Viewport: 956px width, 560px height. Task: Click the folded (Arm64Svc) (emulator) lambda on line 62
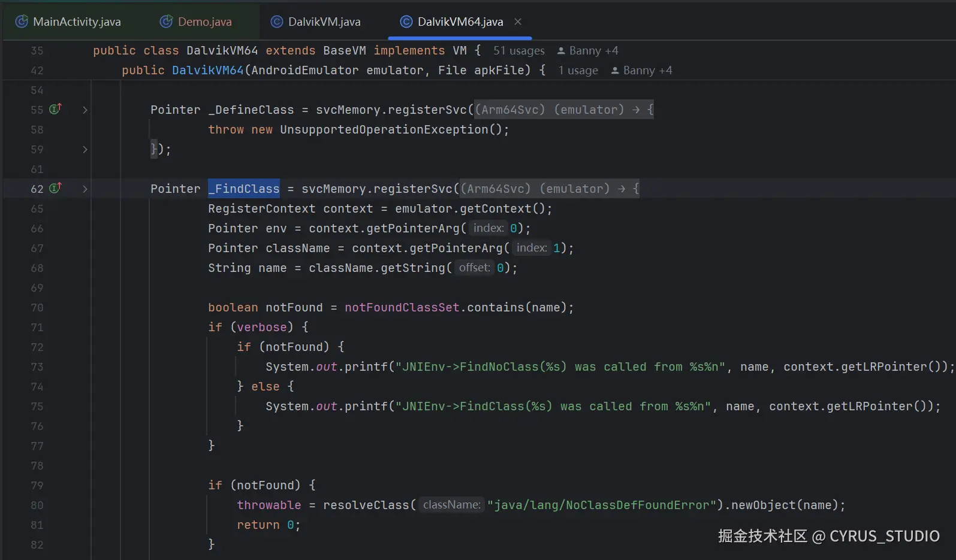tap(549, 189)
